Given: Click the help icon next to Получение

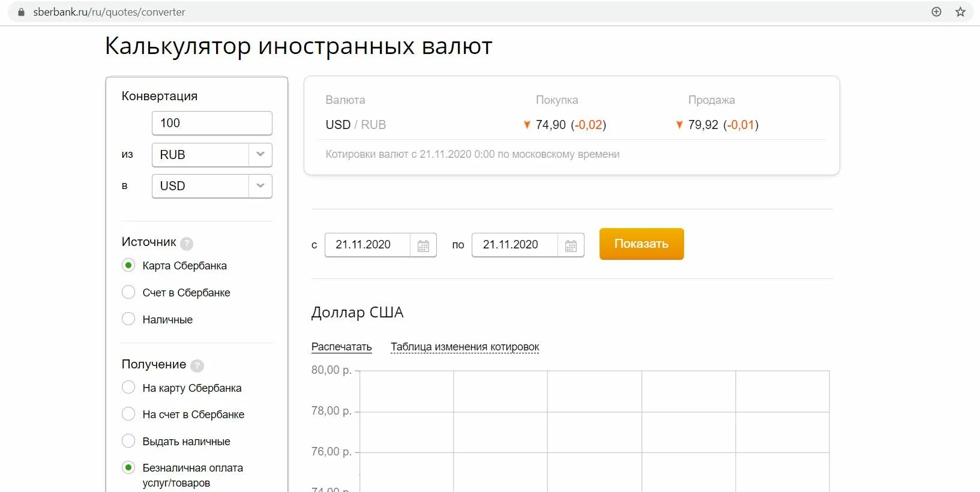Looking at the screenshot, I should coord(197,365).
